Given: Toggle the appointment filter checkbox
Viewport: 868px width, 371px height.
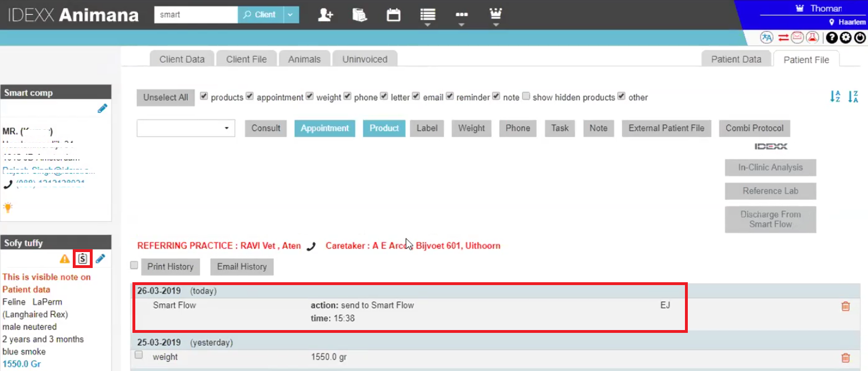Looking at the screenshot, I should pyautogui.click(x=250, y=96).
